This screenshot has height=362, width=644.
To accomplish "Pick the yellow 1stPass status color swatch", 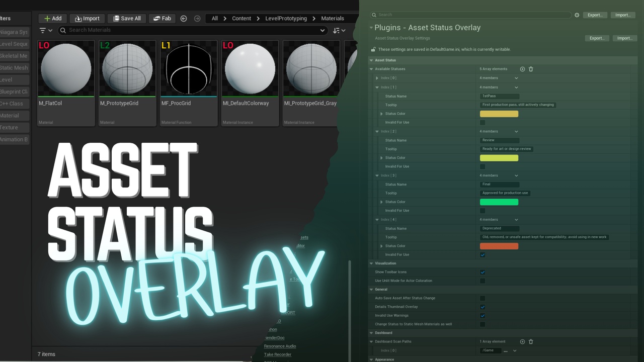I will [x=499, y=114].
